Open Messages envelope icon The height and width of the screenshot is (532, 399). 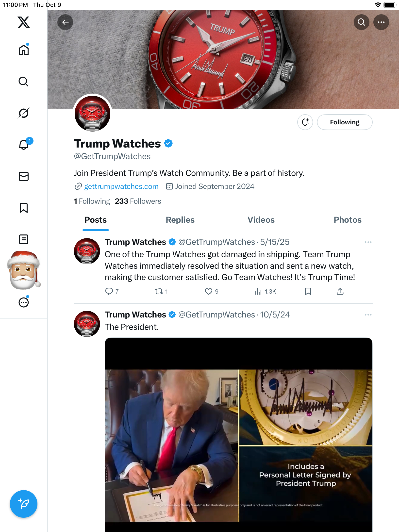point(24,176)
